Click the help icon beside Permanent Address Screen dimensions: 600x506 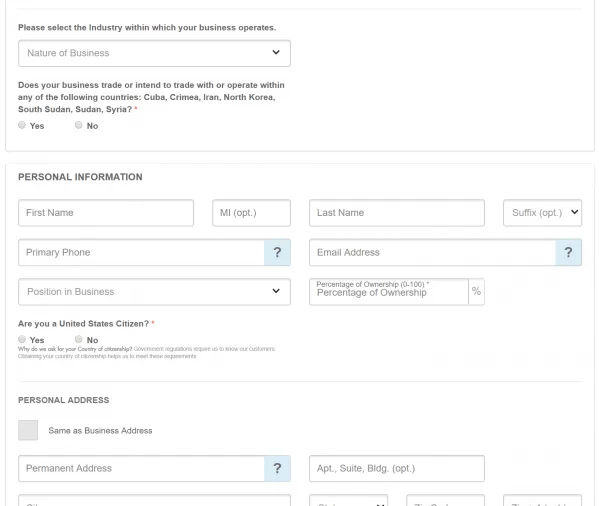click(277, 469)
